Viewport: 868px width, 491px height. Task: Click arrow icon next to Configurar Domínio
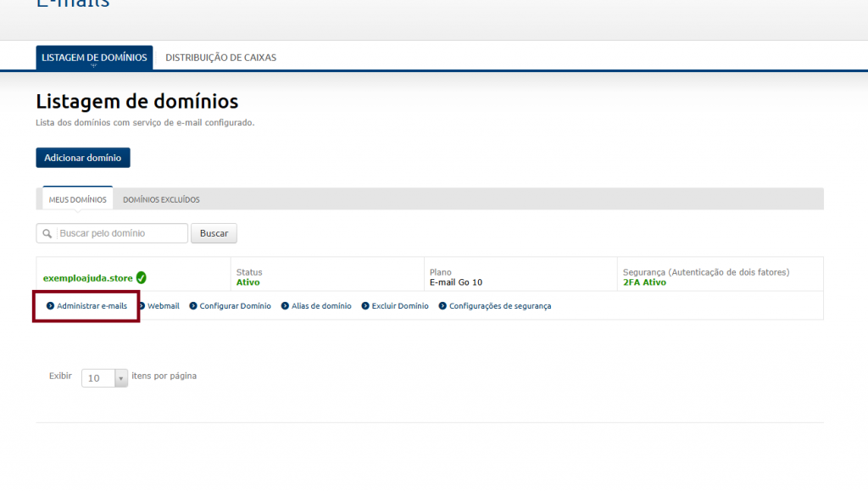click(x=193, y=305)
